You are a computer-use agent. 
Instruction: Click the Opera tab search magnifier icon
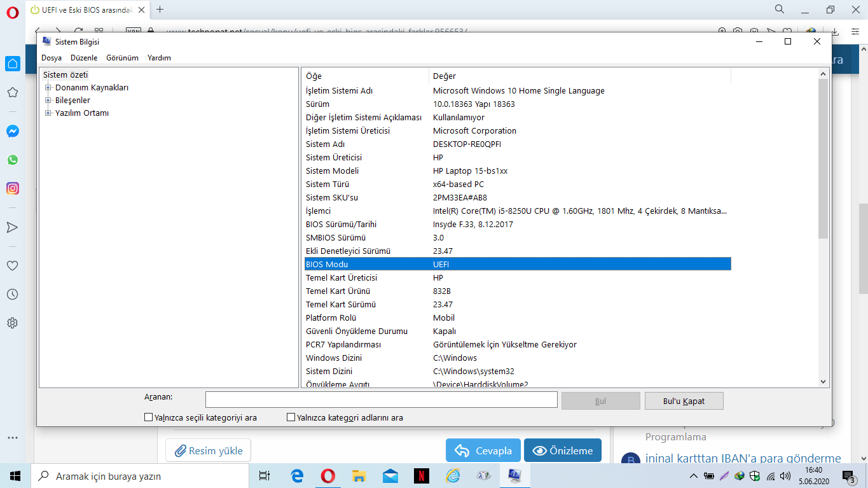point(780,9)
